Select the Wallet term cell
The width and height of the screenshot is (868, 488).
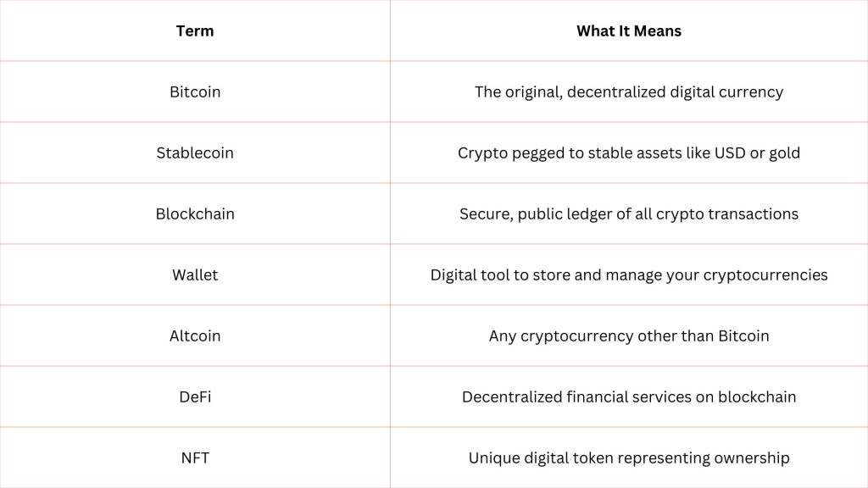(x=195, y=274)
